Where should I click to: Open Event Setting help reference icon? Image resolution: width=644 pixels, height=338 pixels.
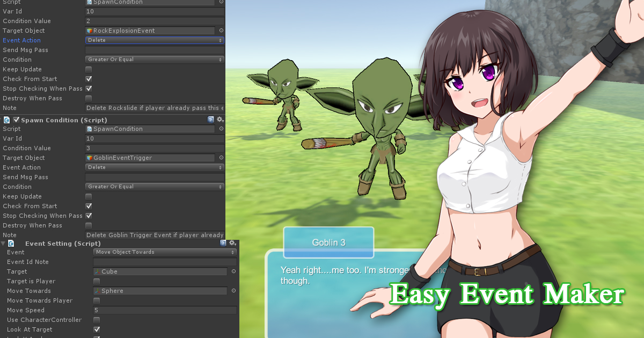pyautogui.click(x=223, y=243)
